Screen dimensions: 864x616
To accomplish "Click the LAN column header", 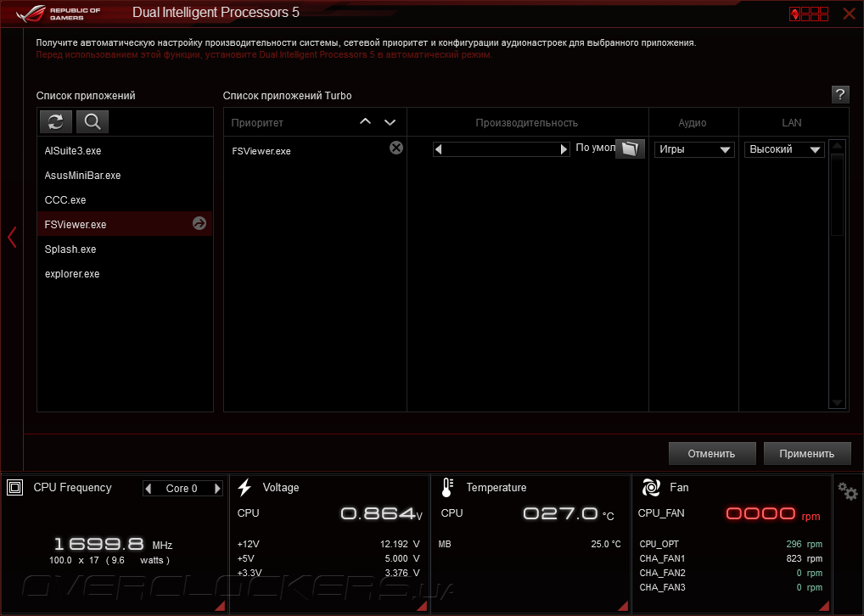I will [792, 123].
